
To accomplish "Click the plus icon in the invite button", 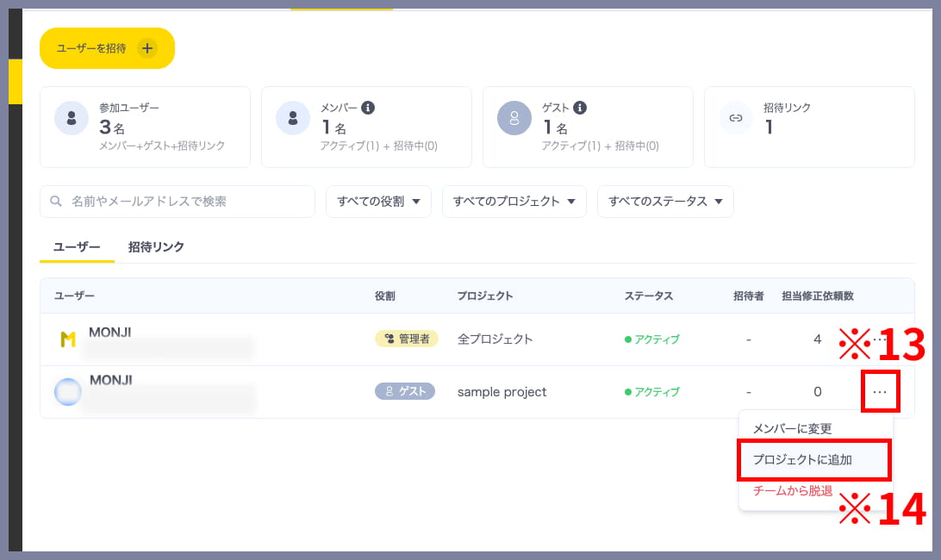I will (147, 48).
